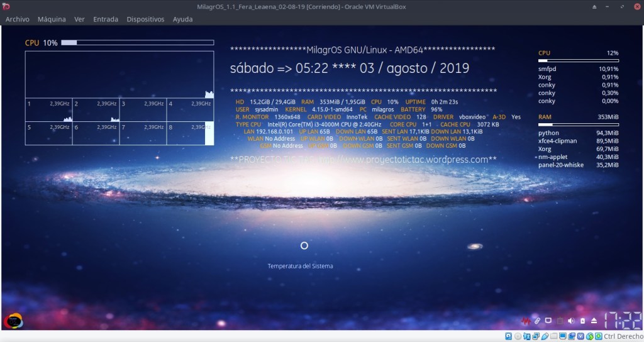Click the white power manager battery icon
The height and width of the screenshot is (342, 644).
[x=582, y=321]
